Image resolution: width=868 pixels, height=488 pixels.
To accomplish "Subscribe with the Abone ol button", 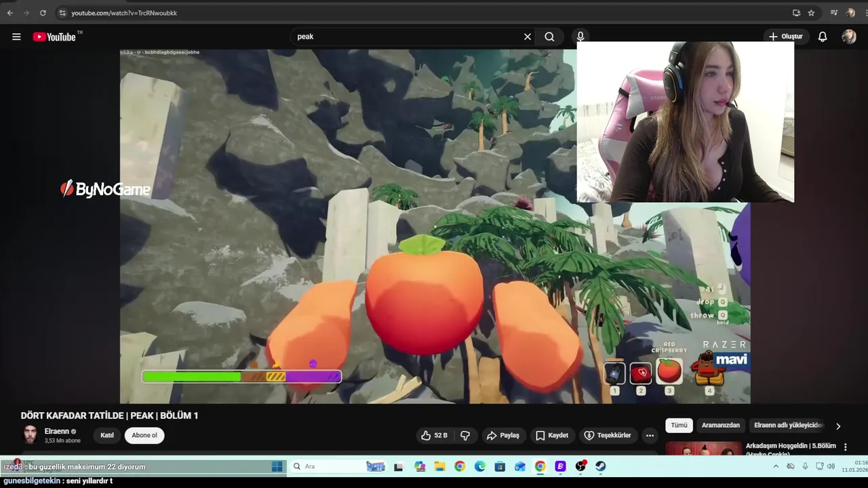I will coord(144,435).
